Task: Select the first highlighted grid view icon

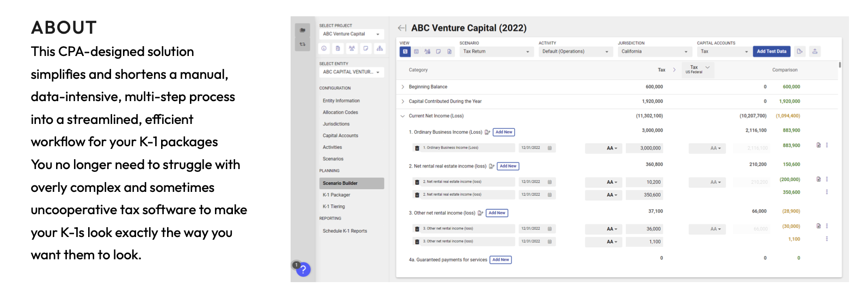Action: 405,52
